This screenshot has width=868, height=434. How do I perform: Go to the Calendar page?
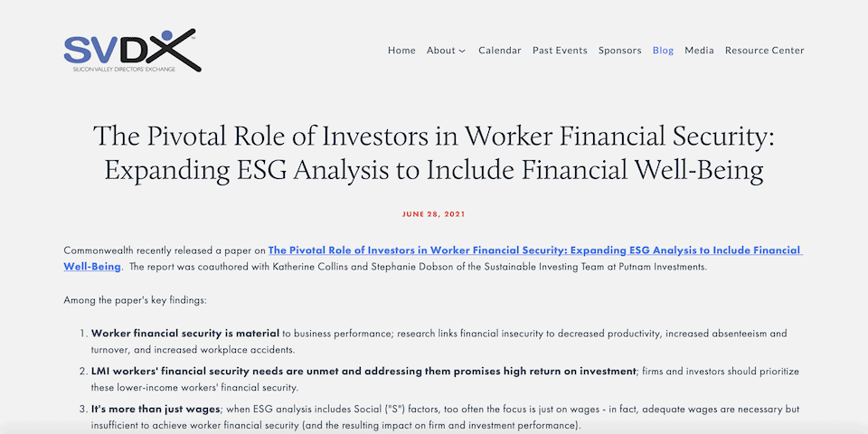pos(500,51)
